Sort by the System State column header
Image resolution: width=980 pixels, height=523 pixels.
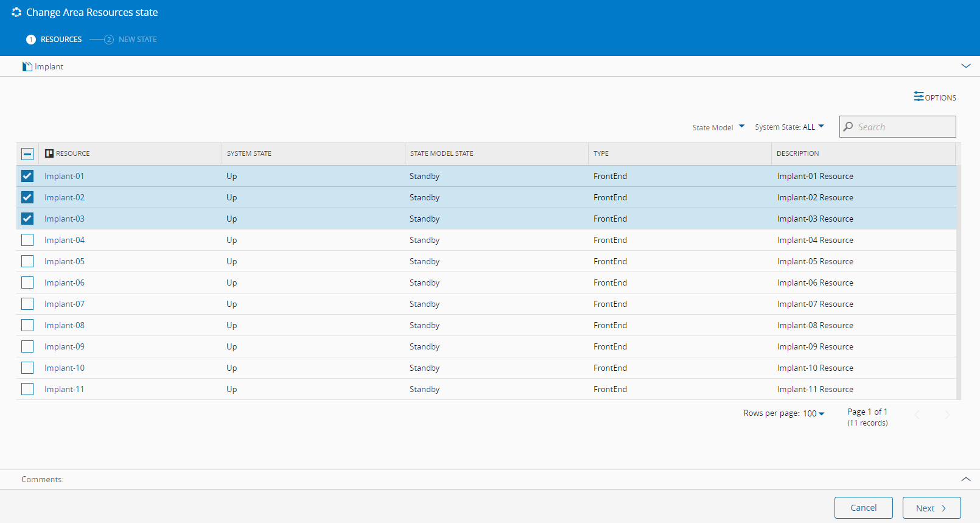[250, 153]
